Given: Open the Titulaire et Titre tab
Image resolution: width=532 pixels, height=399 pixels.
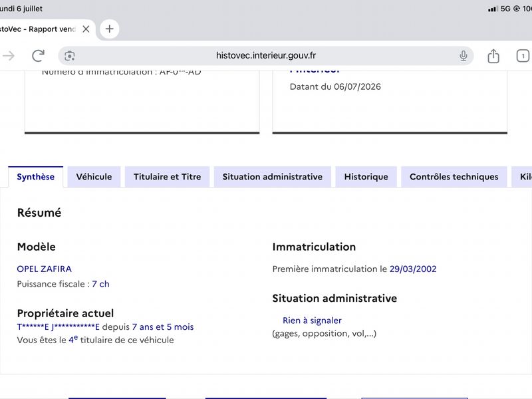Looking at the screenshot, I should (168, 177).
